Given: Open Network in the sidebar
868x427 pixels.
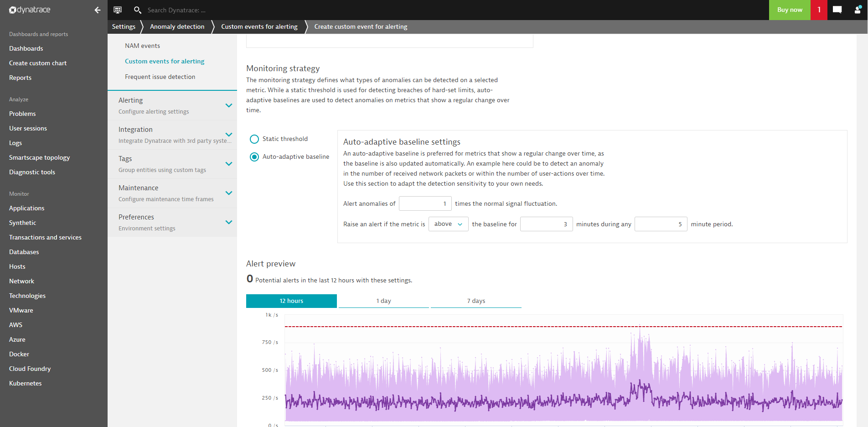Looking at the screenshot, I should click(21, 281).
